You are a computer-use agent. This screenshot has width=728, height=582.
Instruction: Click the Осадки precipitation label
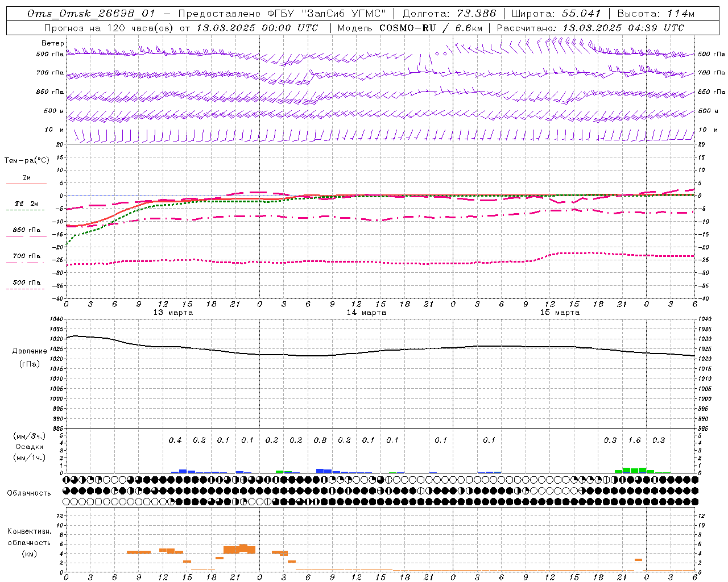coord(29,447)
